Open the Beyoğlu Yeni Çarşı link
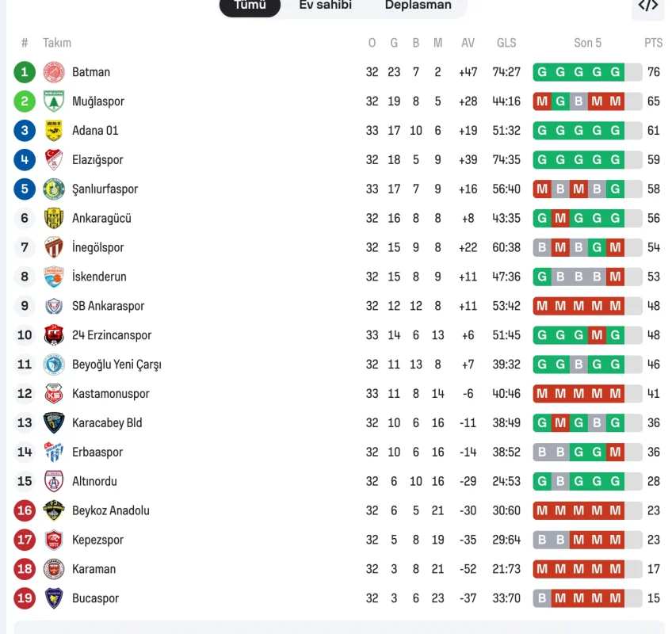 (x=116, y=365)
